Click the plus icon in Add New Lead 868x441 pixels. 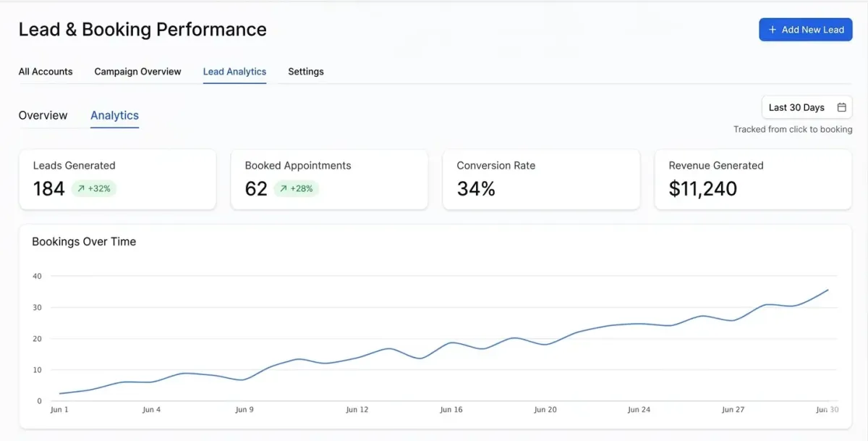pyautogui.click(x=773, y=30)
